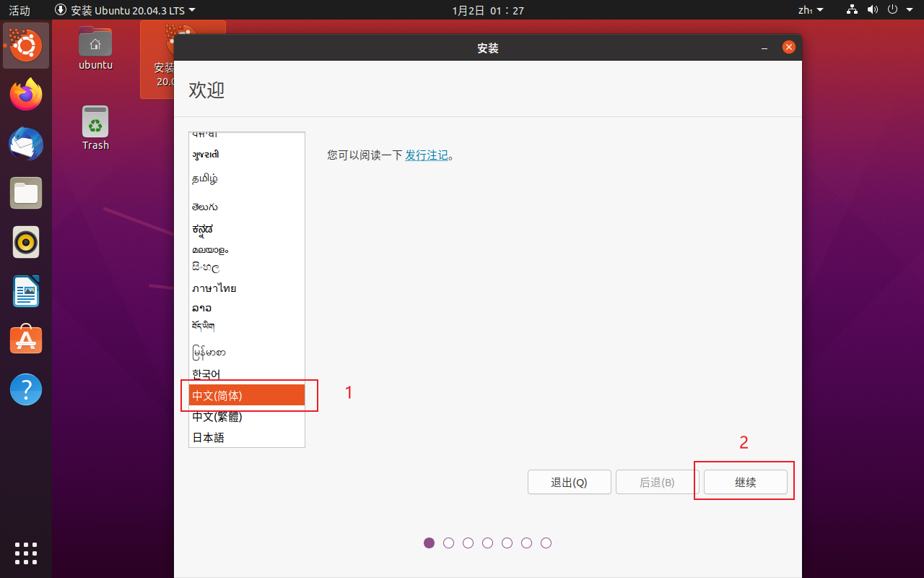Select 中文(繁體) in the language list
The image size is (924, 578).
click(x=247, y=416)
